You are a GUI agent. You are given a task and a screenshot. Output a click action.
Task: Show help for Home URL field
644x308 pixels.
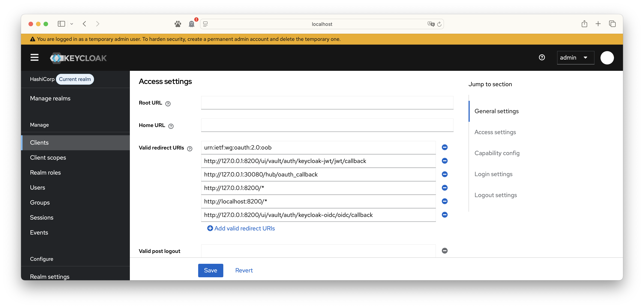171,126
